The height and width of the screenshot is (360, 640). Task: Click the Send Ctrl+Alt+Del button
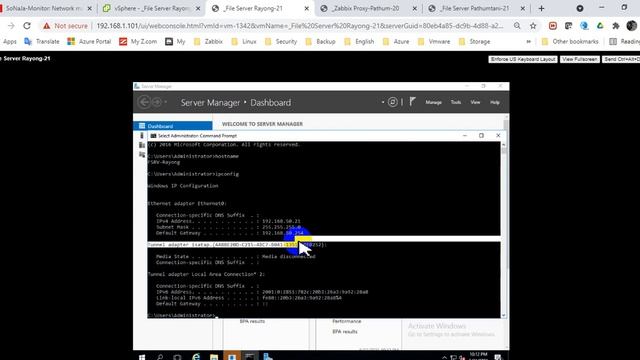pos(621,59)
